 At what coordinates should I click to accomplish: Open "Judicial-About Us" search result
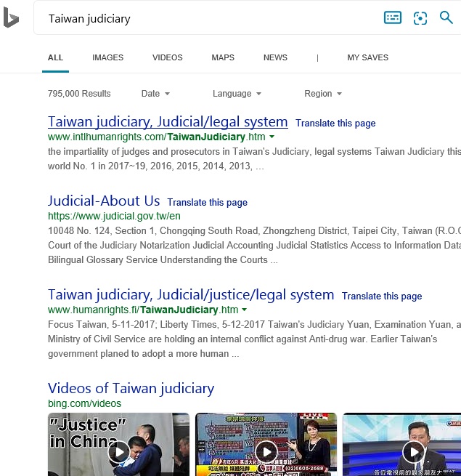tap(104, 201)
